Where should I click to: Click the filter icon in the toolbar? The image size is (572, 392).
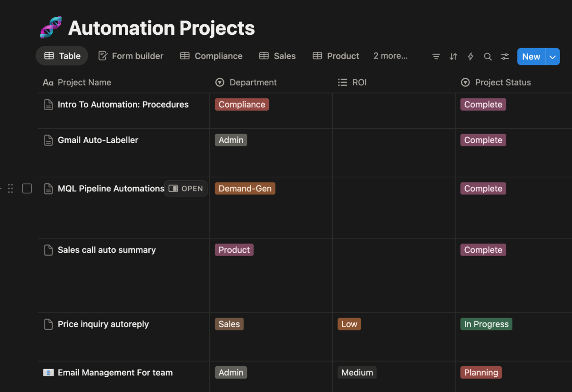[x=436, y=56]
